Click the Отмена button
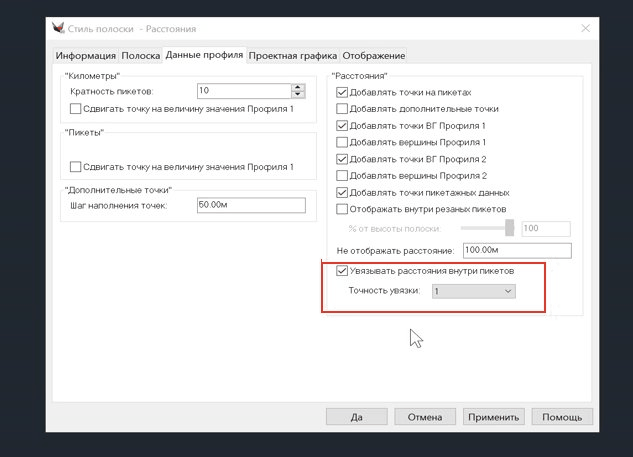633x457 pixels. pos(425,417)
